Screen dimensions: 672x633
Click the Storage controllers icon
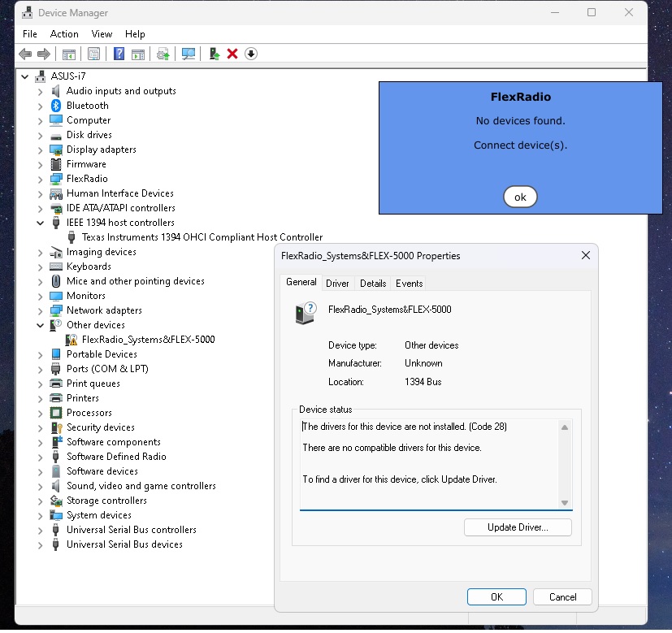pyautogui.click(x=56, y=501)
